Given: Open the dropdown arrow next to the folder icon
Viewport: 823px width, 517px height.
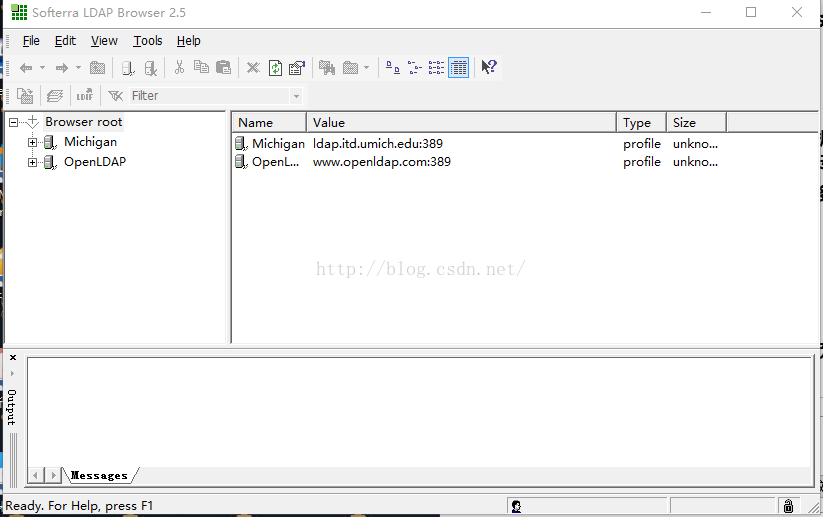Looking at the screenshot, I should coord(366,68).
